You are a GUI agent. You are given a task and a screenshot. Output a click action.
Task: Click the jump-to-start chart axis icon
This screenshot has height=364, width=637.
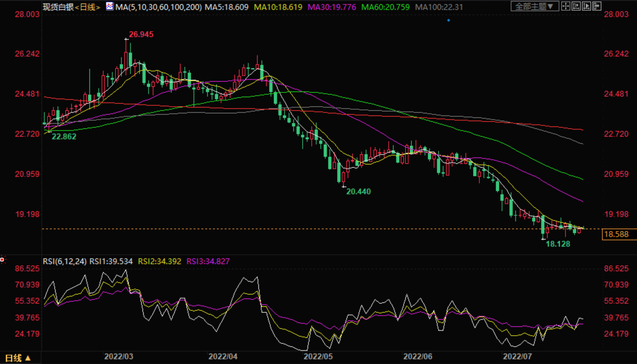tap(576, 6)
